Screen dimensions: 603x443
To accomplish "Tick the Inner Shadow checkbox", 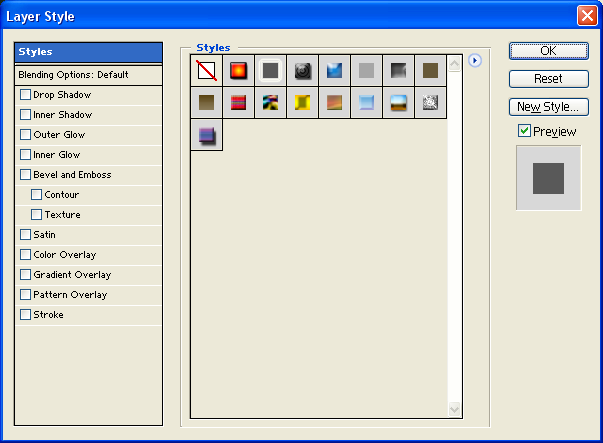I will pyautogui.click(x=25, y=114).
